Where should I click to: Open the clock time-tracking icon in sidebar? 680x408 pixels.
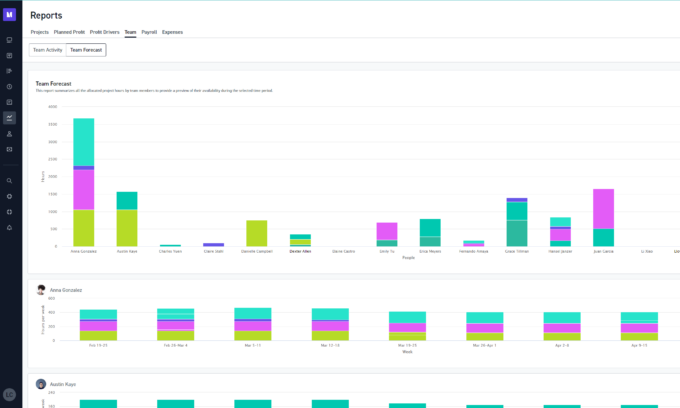click(x=9, y=86)
